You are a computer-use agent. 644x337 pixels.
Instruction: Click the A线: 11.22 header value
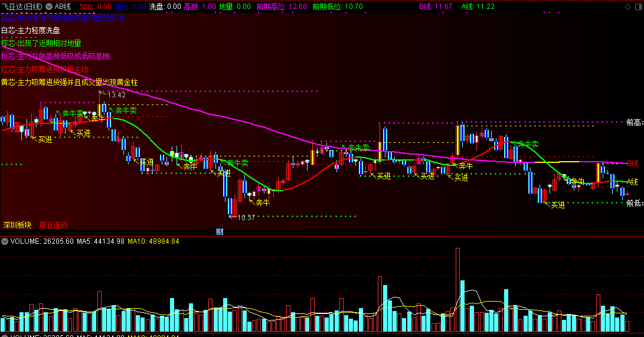(x=478, y=6)
